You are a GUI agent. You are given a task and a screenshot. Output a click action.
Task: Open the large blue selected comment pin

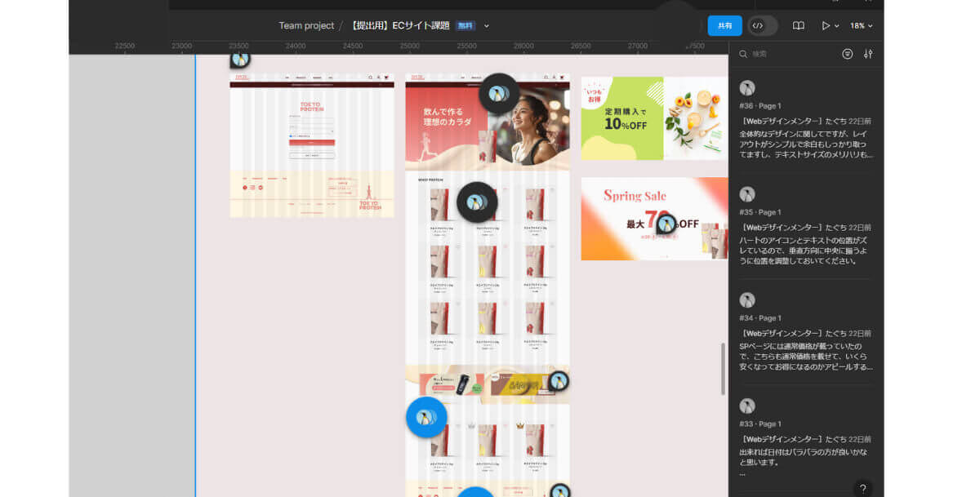pos(426,417)
